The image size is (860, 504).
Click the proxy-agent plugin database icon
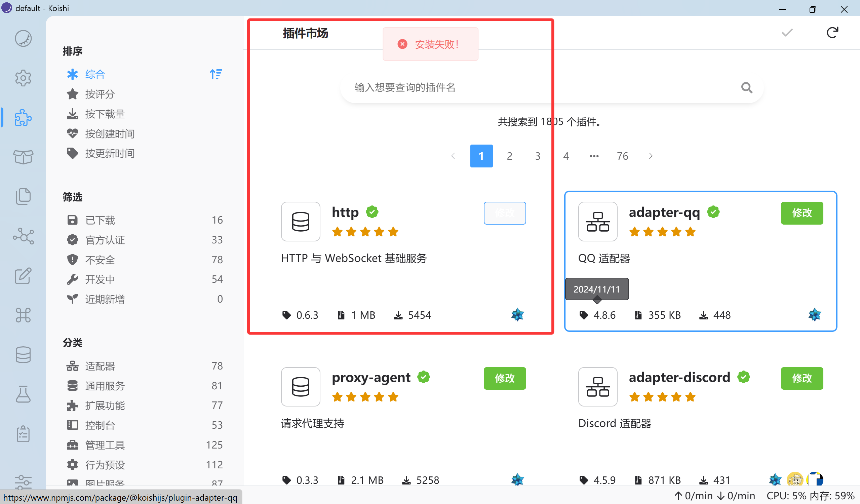pyautogui.click(x=301, y=387)
